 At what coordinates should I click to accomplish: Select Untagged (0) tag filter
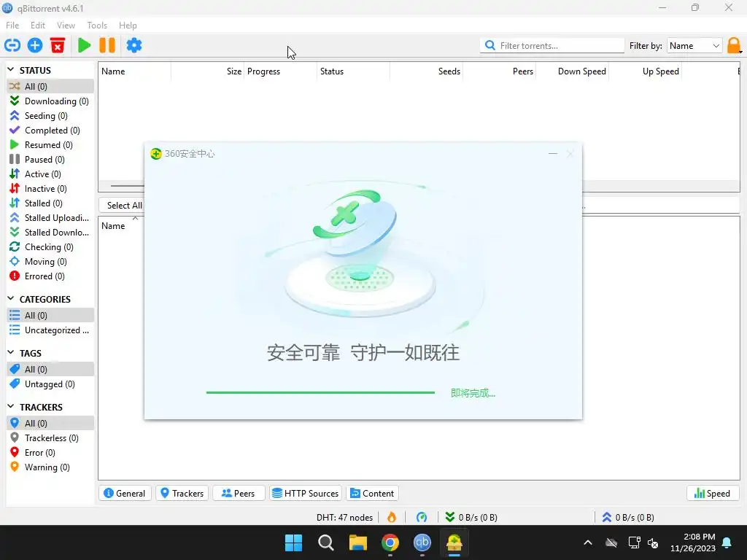[x=50, y=384]
